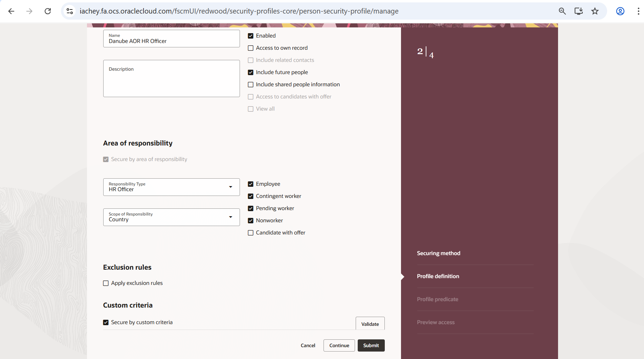Uncheck Secure by custom criteria
Image resolution: width=644 pixels, height=359 pixels.
[x=106, y=322]
